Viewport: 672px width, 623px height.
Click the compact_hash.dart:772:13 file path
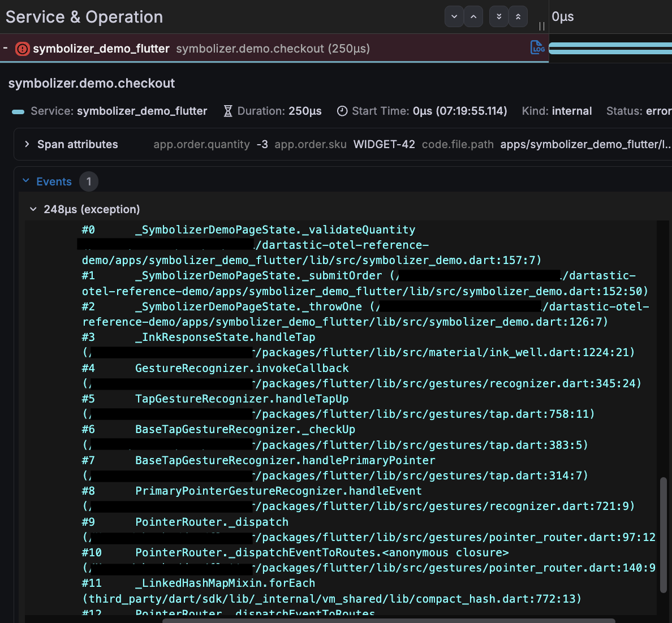(332, 599)
